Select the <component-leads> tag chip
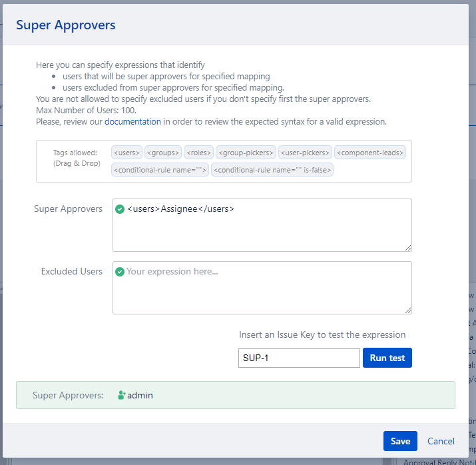476x465 pixels. tap(370, 153)
